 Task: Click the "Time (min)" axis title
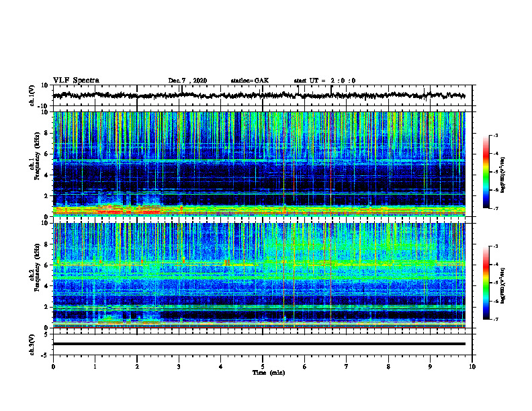pyautogui.click(x=269, y=373)
